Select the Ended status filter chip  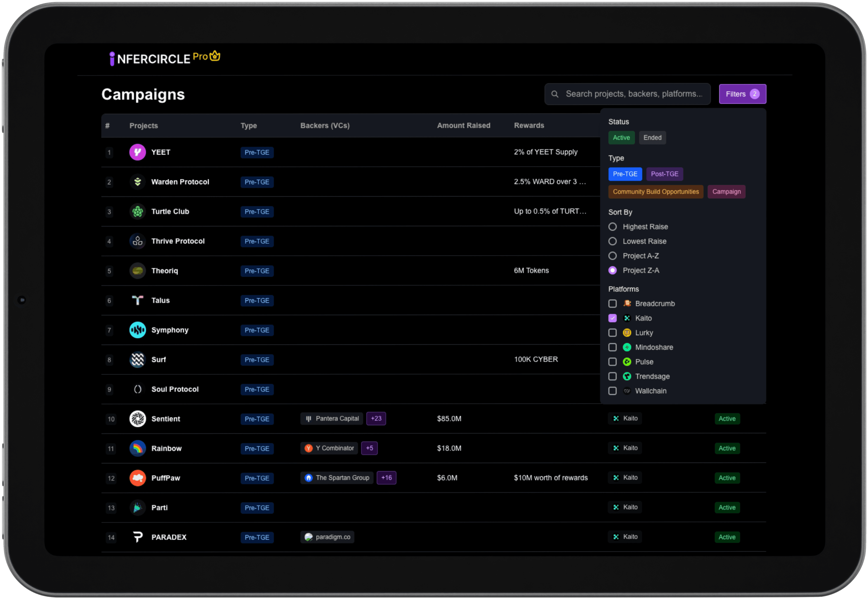point(652,138)
